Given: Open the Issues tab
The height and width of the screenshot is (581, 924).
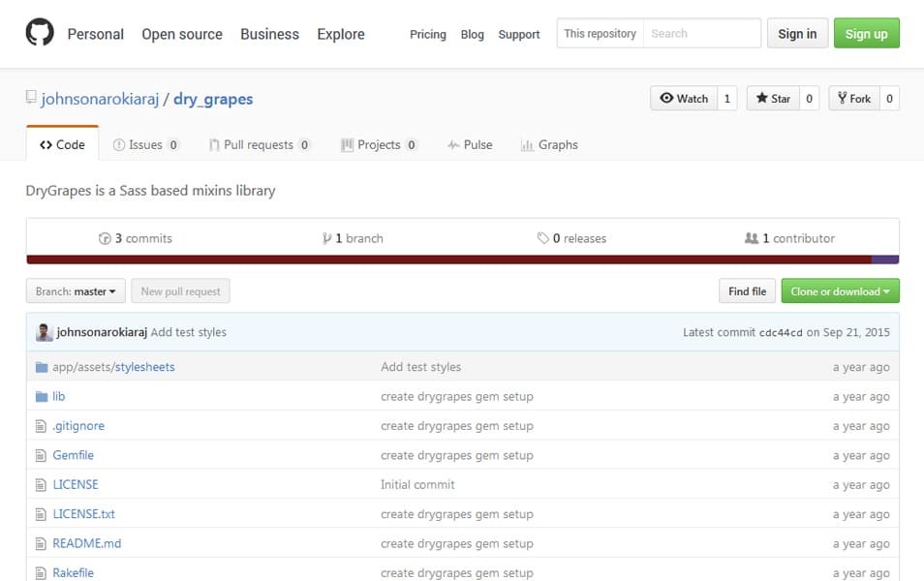Looking at the screenshot, I should click(145, 144).
